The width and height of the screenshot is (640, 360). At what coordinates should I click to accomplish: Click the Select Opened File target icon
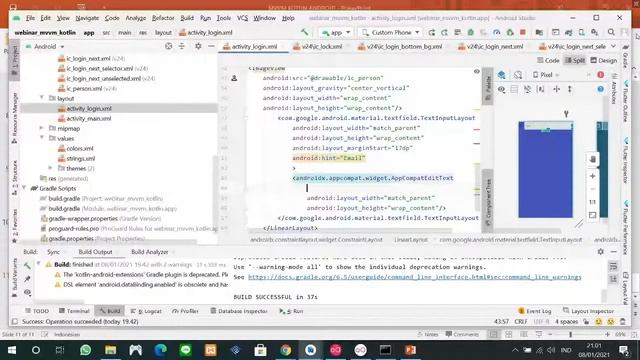[169, 47]
